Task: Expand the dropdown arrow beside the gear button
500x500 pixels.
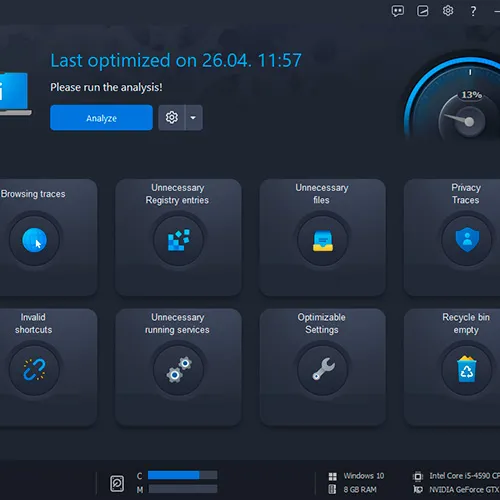Action: [x=193, y=118]
